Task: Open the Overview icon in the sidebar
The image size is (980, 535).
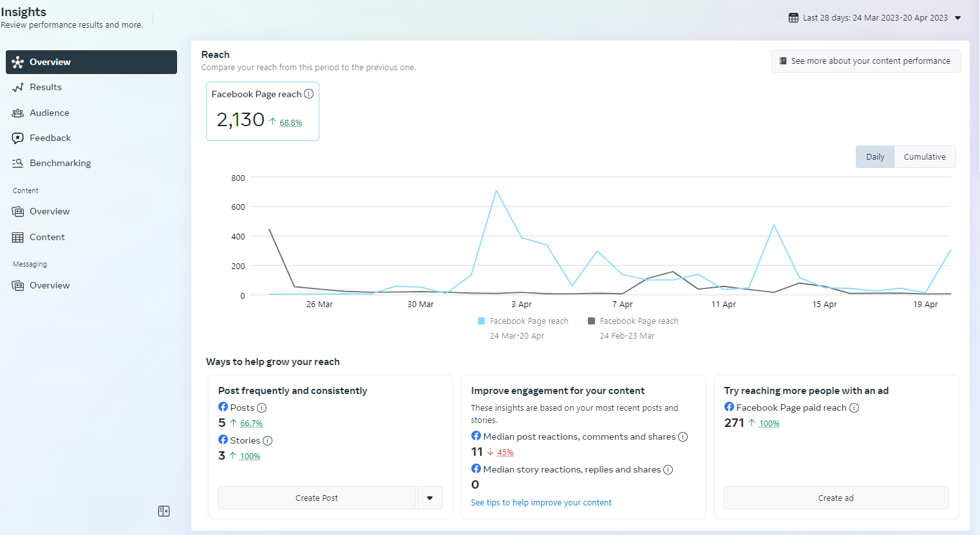Action: coord(18,62)
